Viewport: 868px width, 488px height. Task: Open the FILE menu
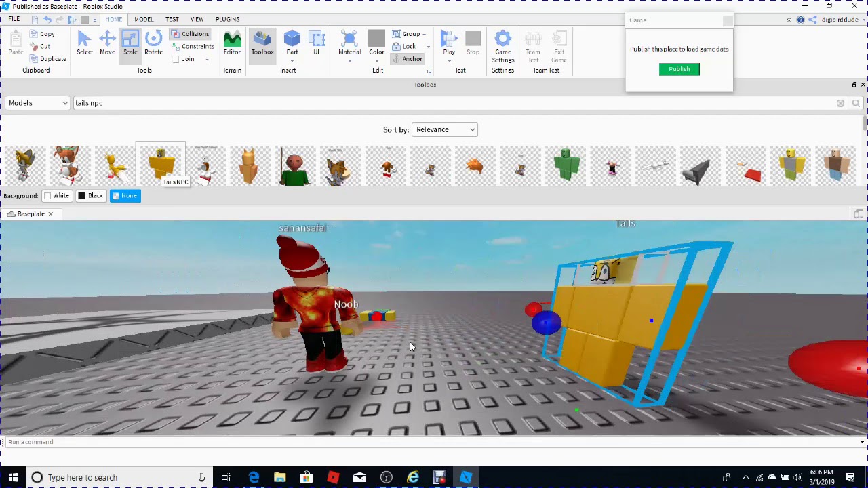[x=14, y=19]
